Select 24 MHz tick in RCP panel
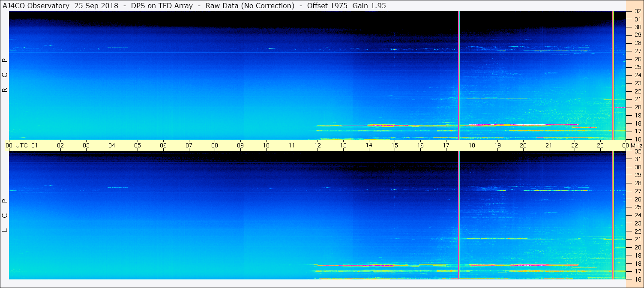This screenshot has height=288, width=644. [638, 75]
